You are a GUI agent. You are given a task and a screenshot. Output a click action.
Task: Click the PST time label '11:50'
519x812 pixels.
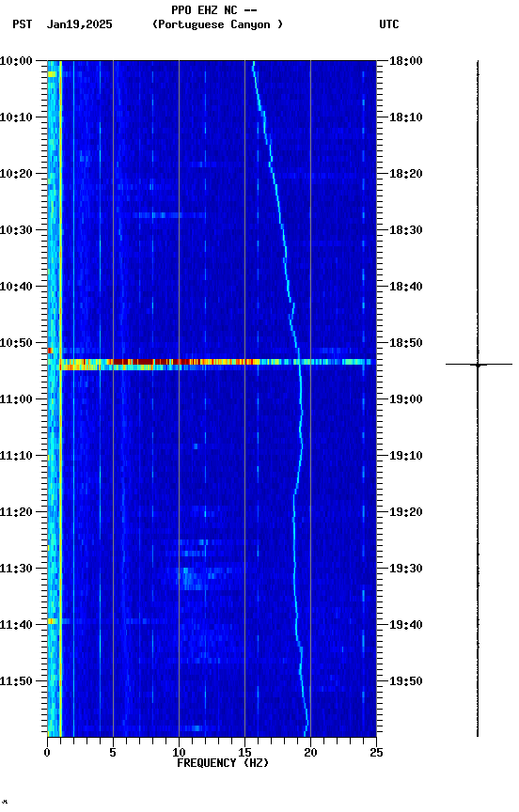16,681
